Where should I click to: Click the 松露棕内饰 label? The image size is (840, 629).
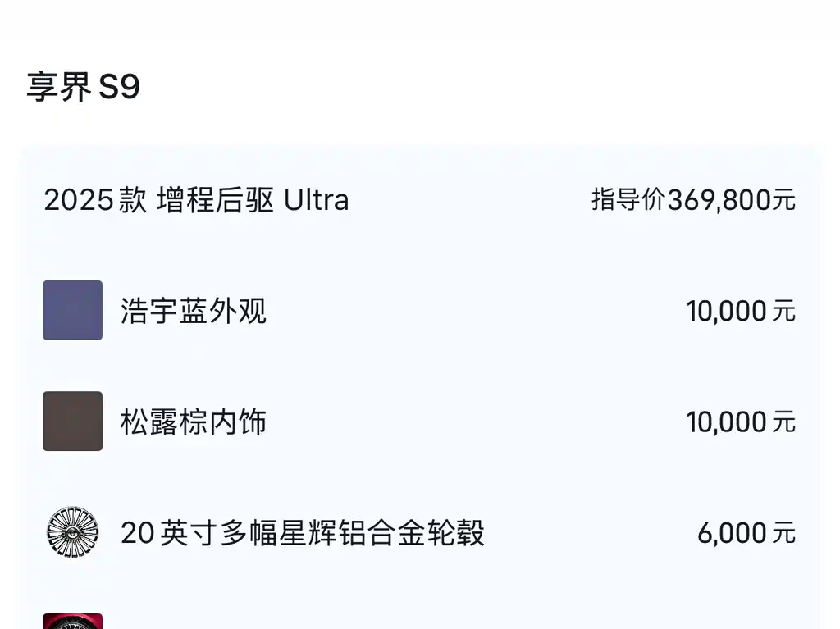point(194,422)
